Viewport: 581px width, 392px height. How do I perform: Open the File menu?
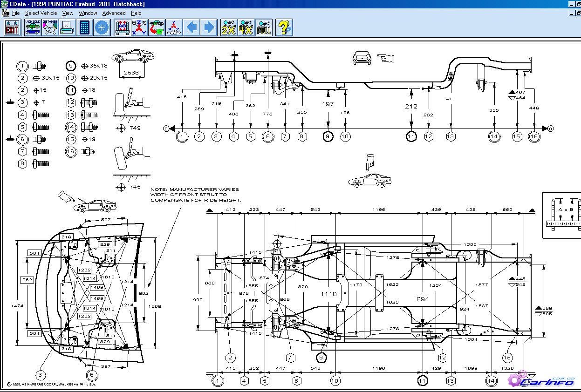(x=16, y=13)
